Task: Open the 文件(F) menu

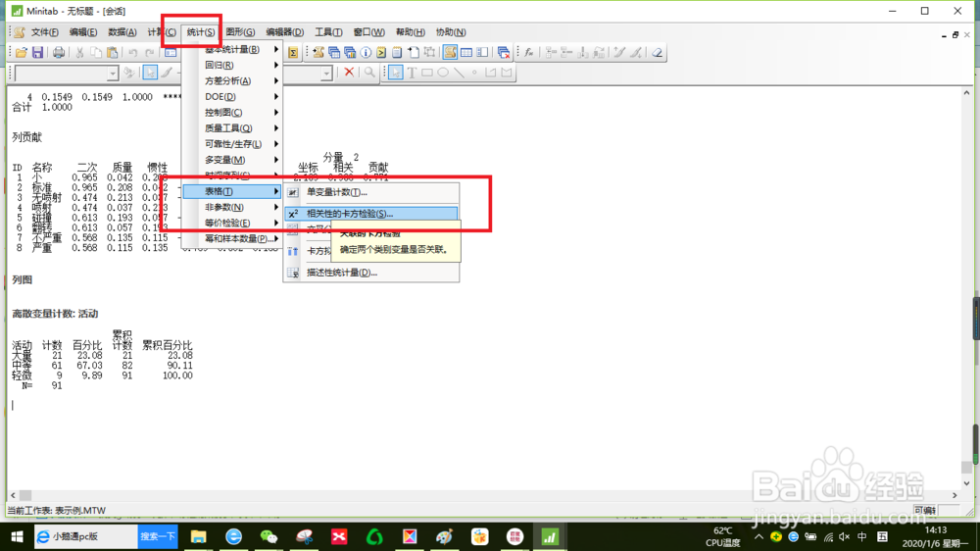Action: point(45,32)
